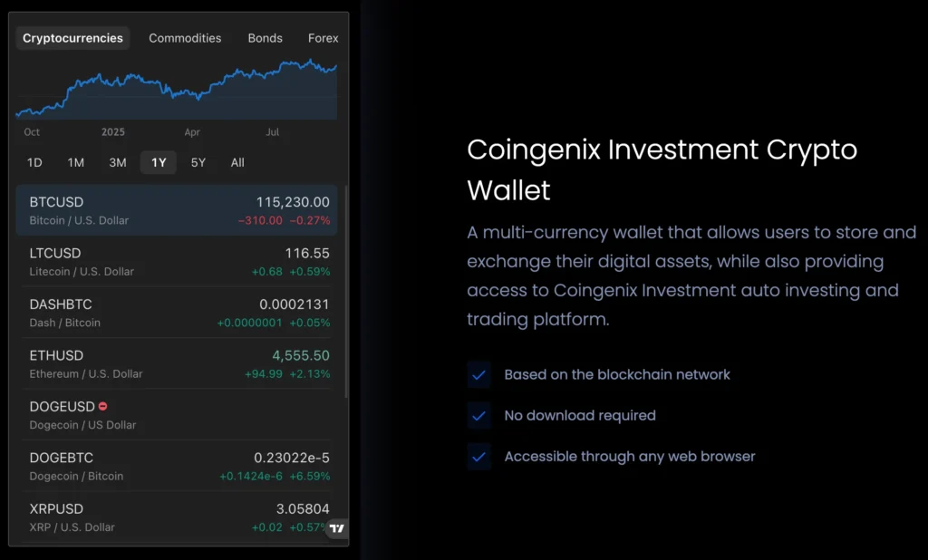
Task: Click the blockchain network checkmark
Action: [x=479, y=374]
